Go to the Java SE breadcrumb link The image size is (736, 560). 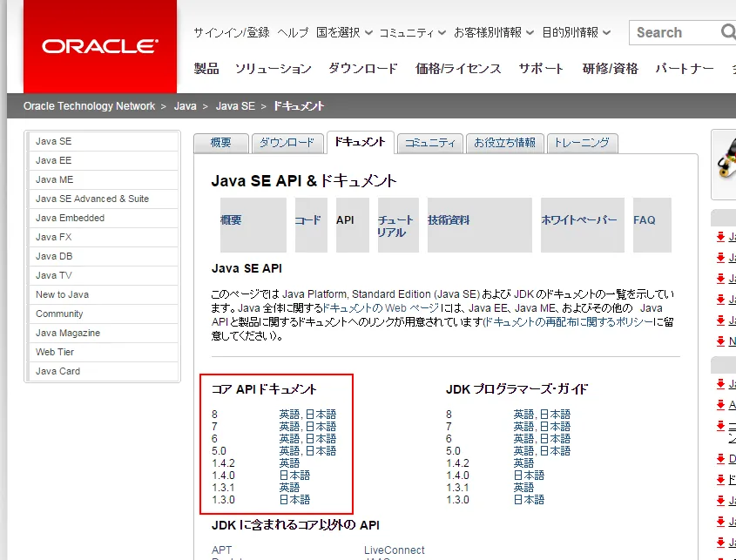coord(235,106)
